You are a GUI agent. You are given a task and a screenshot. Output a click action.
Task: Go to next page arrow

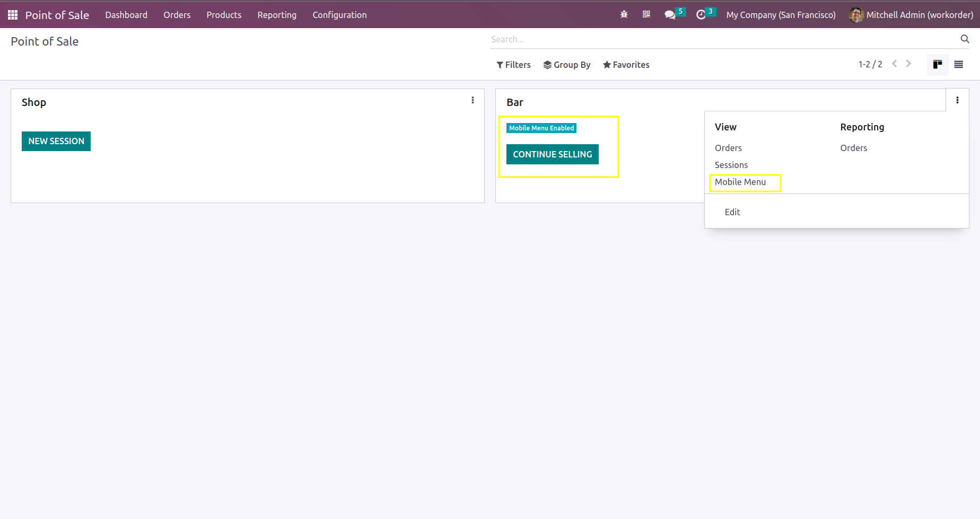(908, 64)
